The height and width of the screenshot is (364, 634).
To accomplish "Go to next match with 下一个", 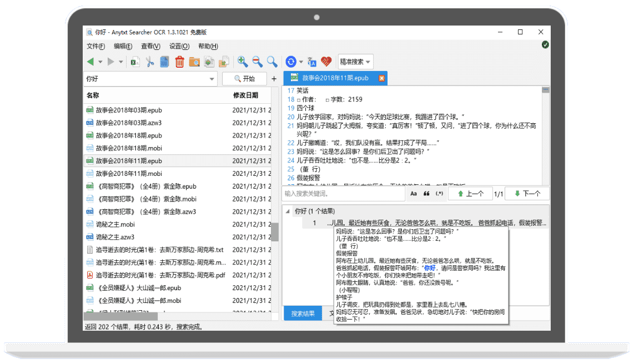I will 527,194.
